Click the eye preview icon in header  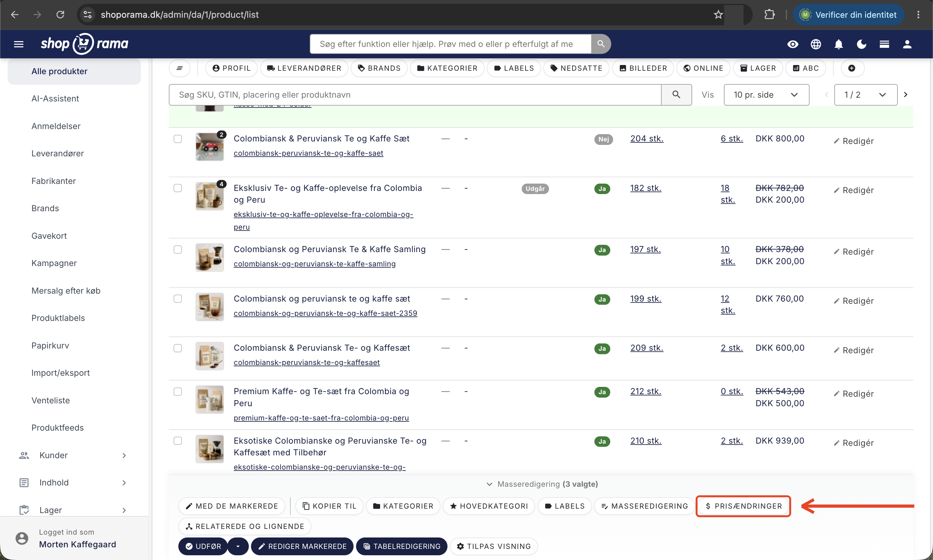[x=792, y=44]
